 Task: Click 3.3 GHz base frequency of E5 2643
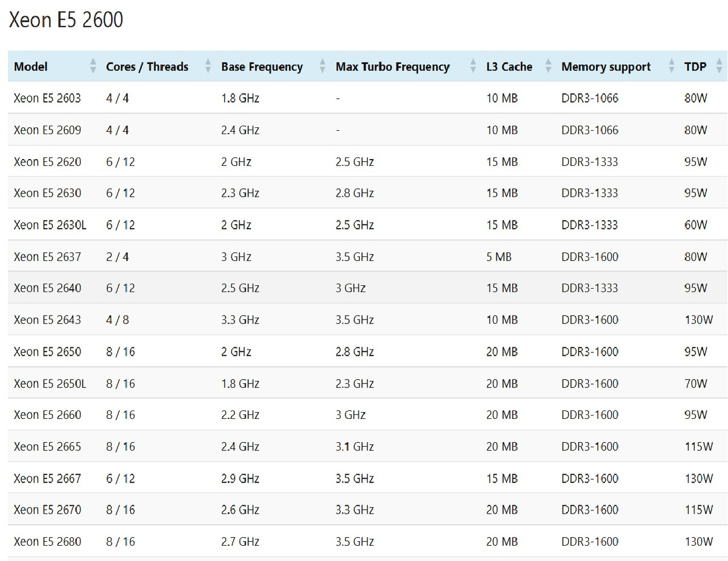(x=240, y=319)
